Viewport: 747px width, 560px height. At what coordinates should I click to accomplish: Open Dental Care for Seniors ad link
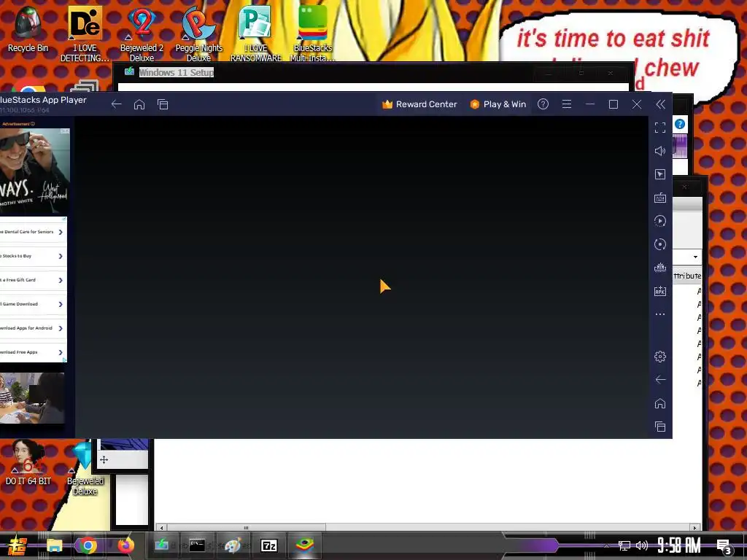[32, 232]
